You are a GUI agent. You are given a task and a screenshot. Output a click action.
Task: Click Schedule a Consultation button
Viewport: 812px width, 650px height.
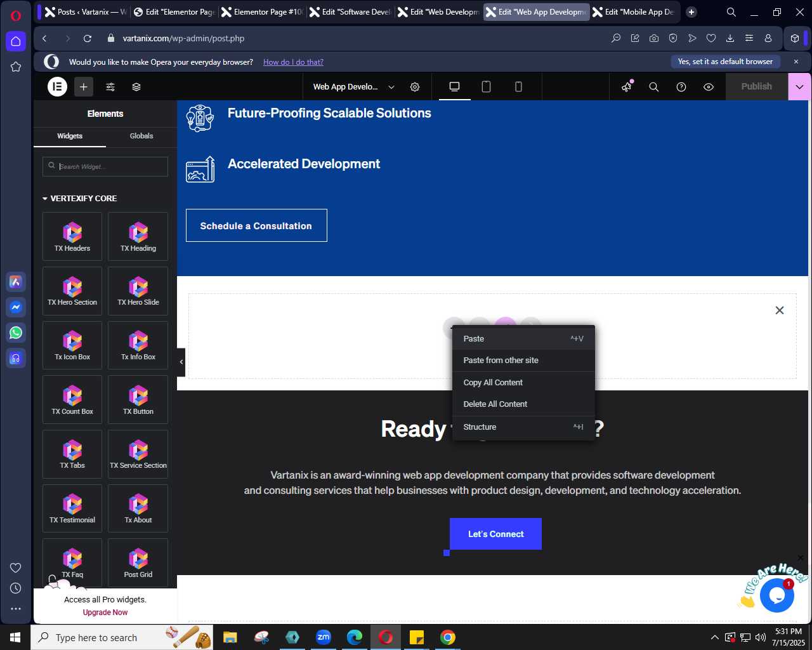tap(256, 225)
